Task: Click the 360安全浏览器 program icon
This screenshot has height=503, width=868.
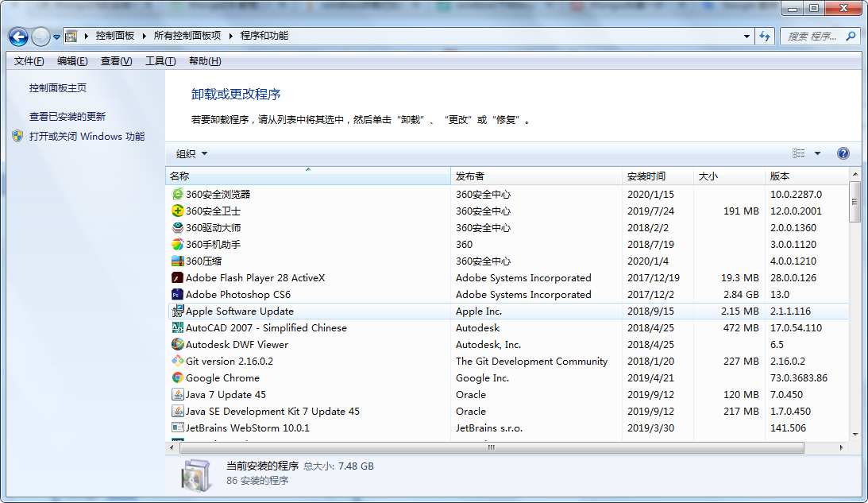Action: 177,194
